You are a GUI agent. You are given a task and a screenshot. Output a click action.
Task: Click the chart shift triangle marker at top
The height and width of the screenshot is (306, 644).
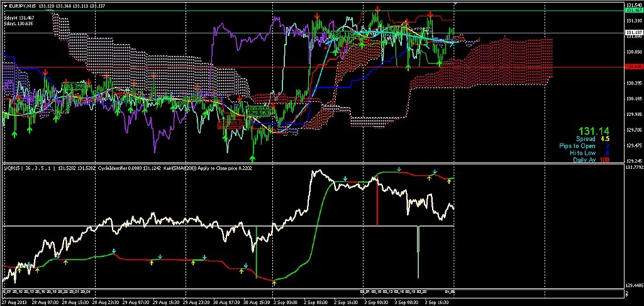click(455, 3)
